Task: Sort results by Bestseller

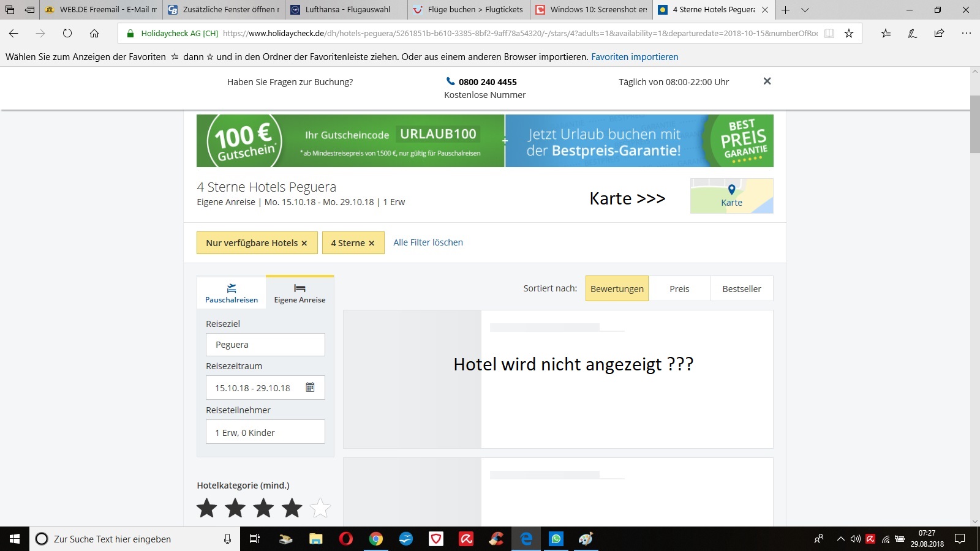Action: point(742,288)
